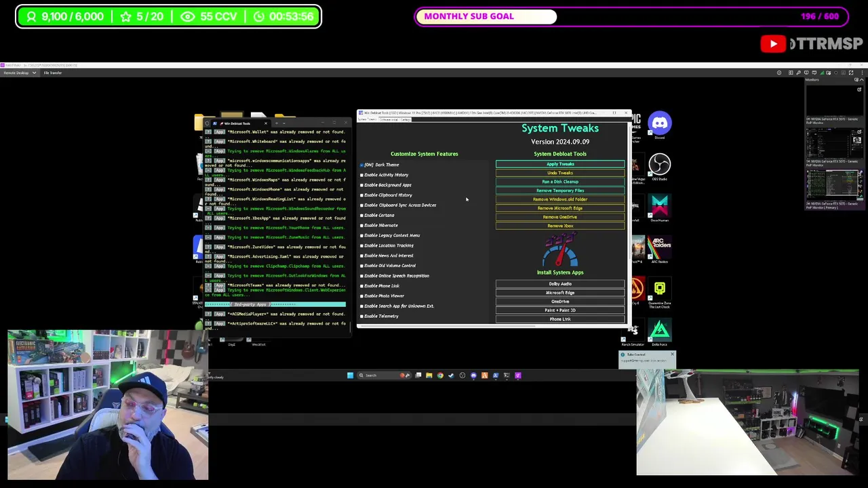Enable Legacy Context Menu checkbox
Image resolution: width=868 pixels, height=488 pixels.
pyautogui.click(x=361, y=236)
